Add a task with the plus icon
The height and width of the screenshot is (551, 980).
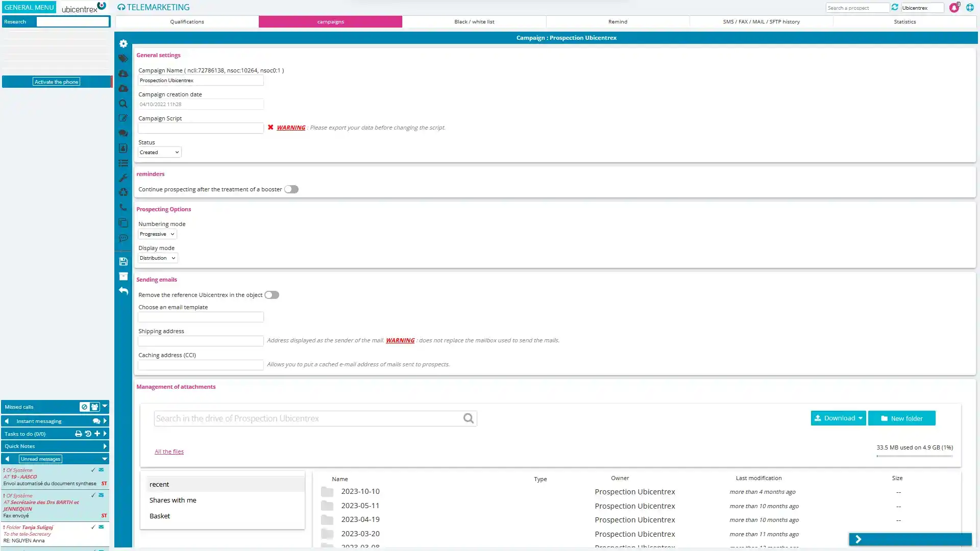point(97,434)
